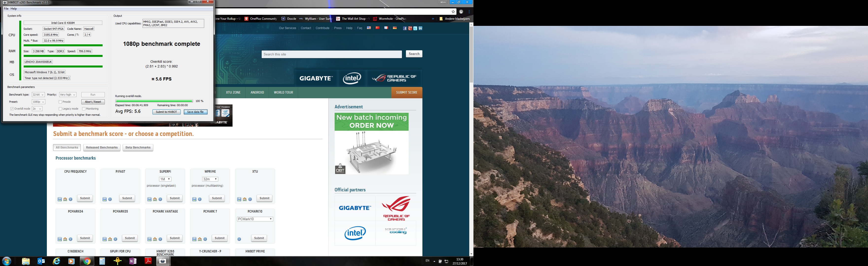Expand the hidden bookmarks chevron in Chrome
The image size is (868, 266).
pyautogui.click(x=433, y=19)
